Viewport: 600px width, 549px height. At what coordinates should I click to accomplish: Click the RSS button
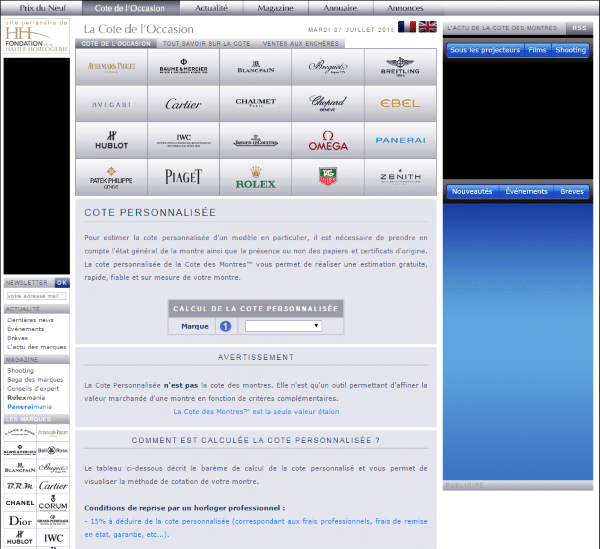[x=579, y=28]
